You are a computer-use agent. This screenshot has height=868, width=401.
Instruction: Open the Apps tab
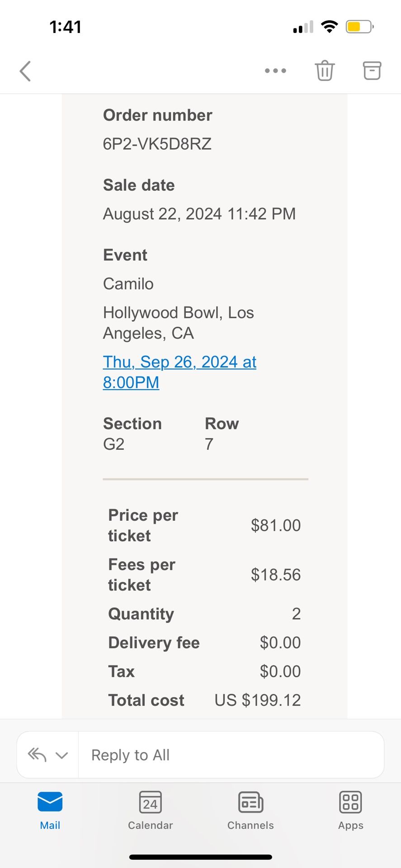coord(350,811)
